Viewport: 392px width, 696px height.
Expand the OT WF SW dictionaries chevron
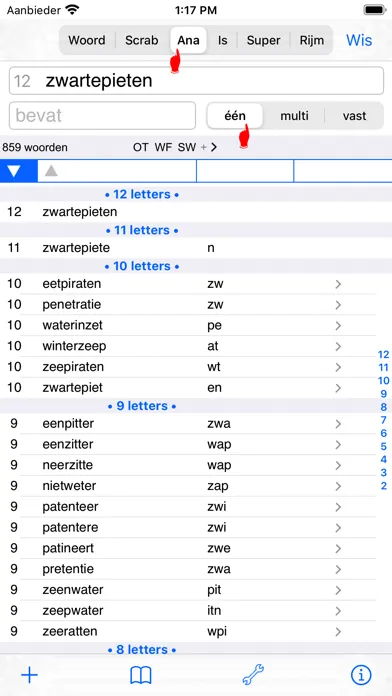(x=214, y=147)
